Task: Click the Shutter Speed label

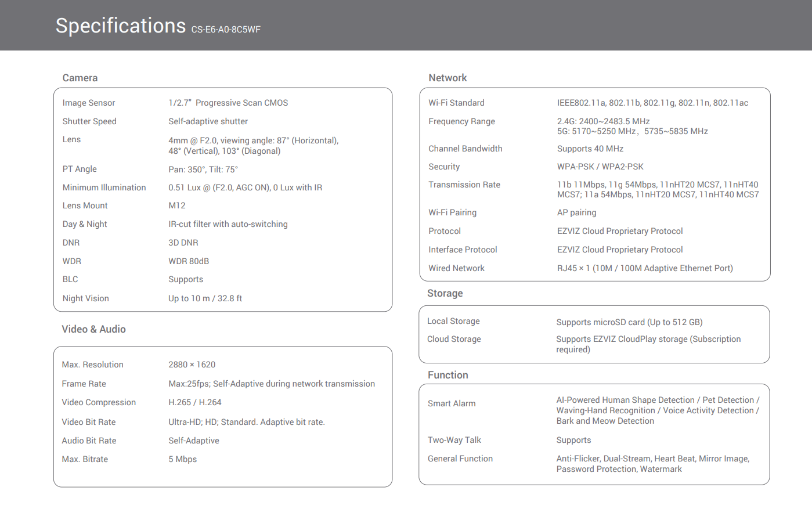Action: (x=89, y=121)
